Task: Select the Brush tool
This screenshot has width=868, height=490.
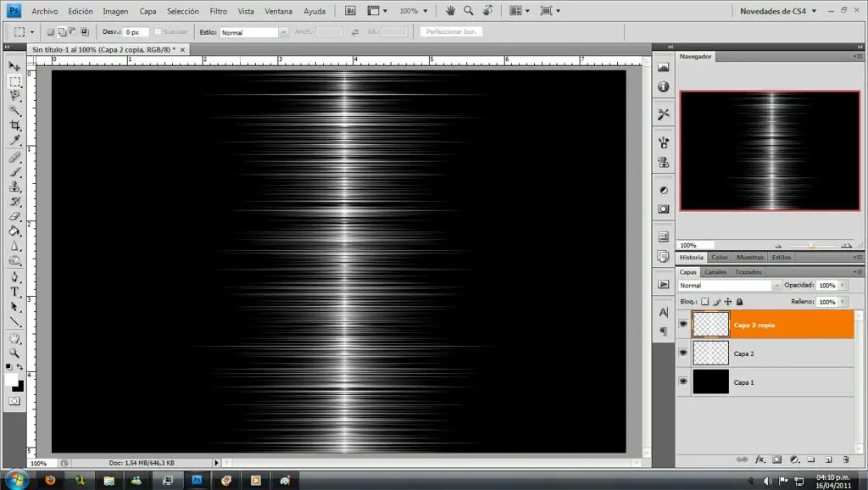Action: [x=14, y=172]
